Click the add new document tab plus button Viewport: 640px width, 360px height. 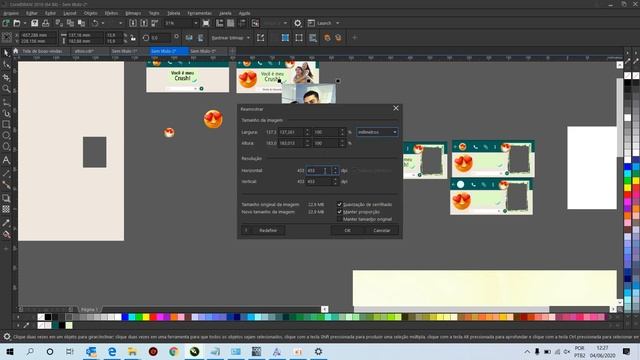tap(232, 51)
